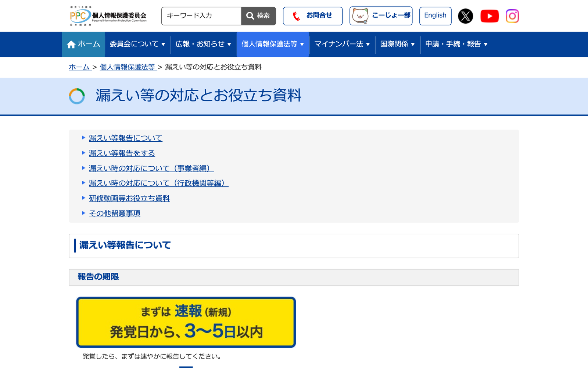Expand the 個人情報保護法等 menu
588x368 pixels.
[273, 44]
